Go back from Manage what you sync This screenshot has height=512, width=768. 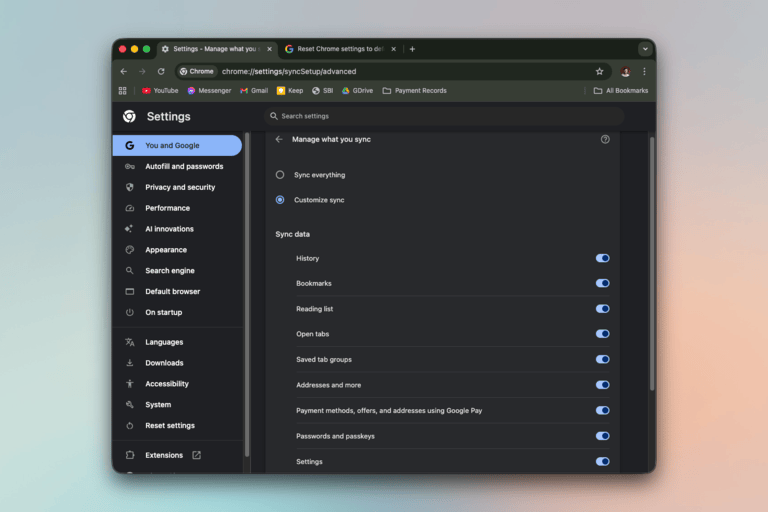pos(279,139)
